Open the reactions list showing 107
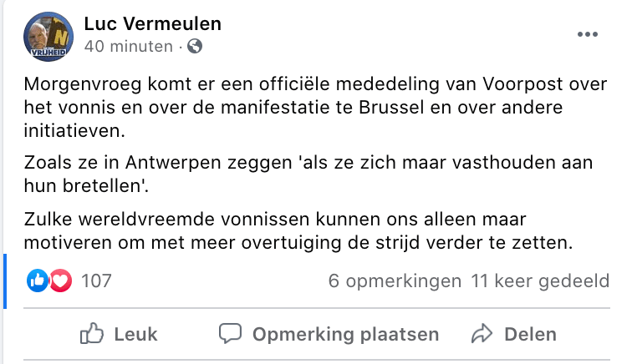Image resolution: width=627 pixels, height=364 pixels. [x=96, y=281]
